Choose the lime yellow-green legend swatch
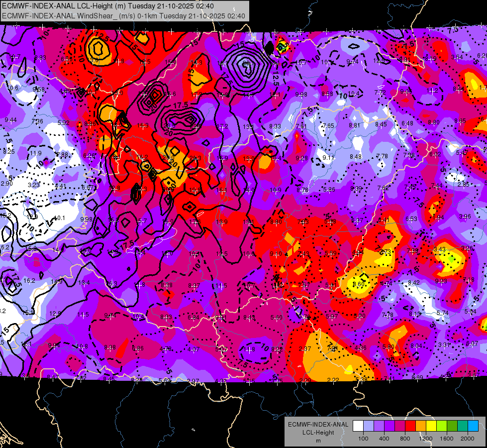487x448 pixels. [x=442, y=426]
